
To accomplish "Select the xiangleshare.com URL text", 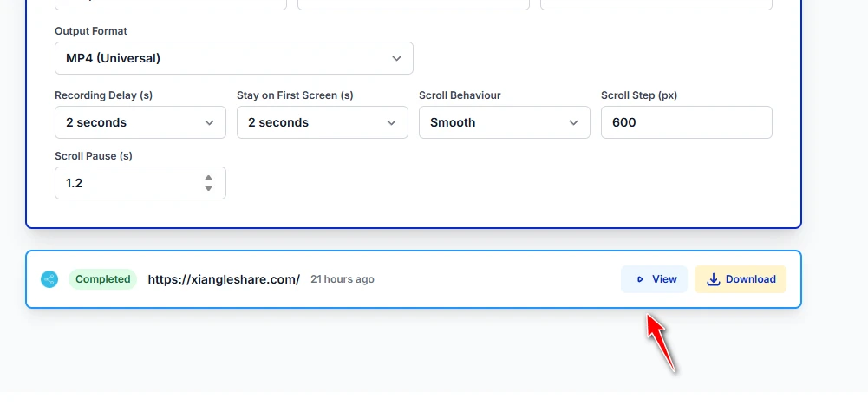I will [224, 279].
